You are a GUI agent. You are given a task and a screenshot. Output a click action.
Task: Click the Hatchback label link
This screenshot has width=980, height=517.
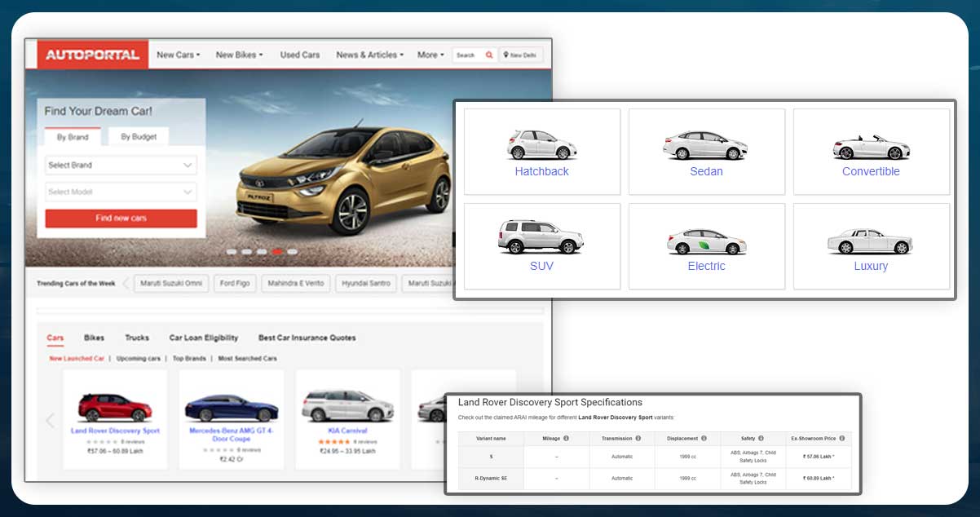click(541, 171)
